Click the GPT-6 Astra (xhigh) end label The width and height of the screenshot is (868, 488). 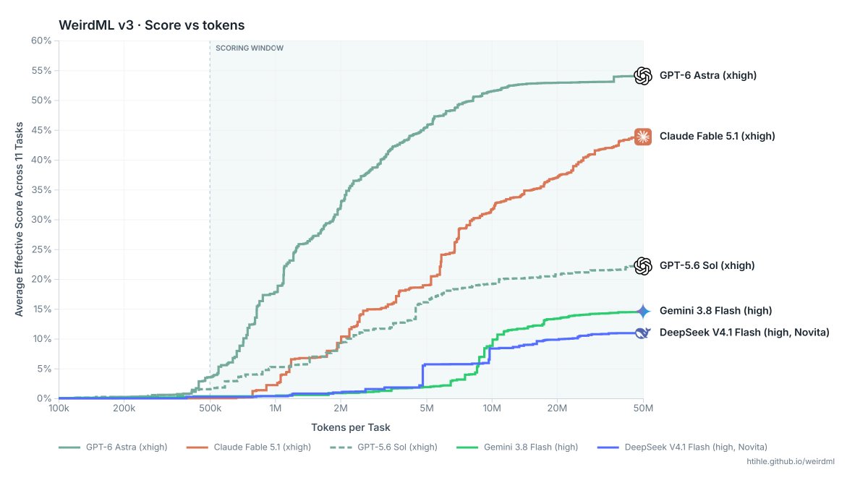(708, 75)
